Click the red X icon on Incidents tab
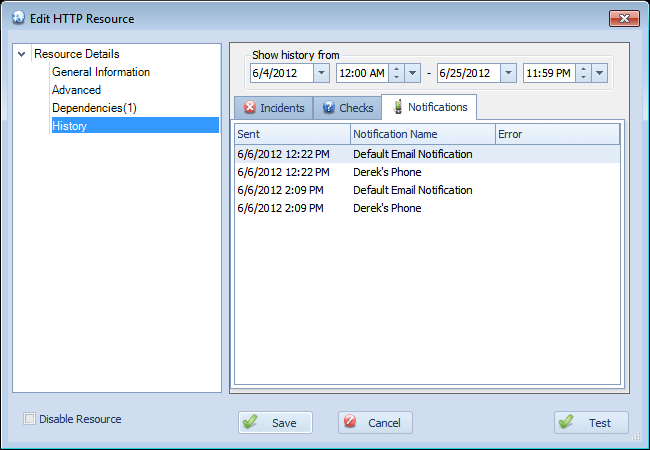Screen dimensions: 650x450 (x=250, y=107)
